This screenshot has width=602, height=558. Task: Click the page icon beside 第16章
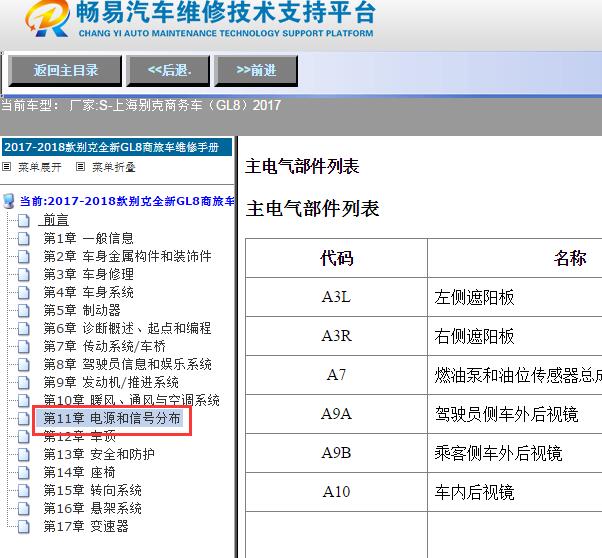(x=24, y=509)
